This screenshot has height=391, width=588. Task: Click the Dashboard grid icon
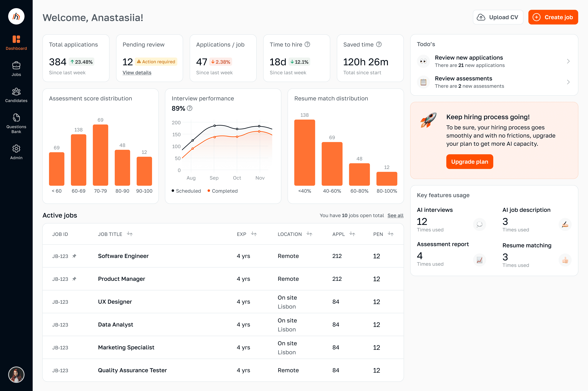pyautogui.click(x=16, y=39)
